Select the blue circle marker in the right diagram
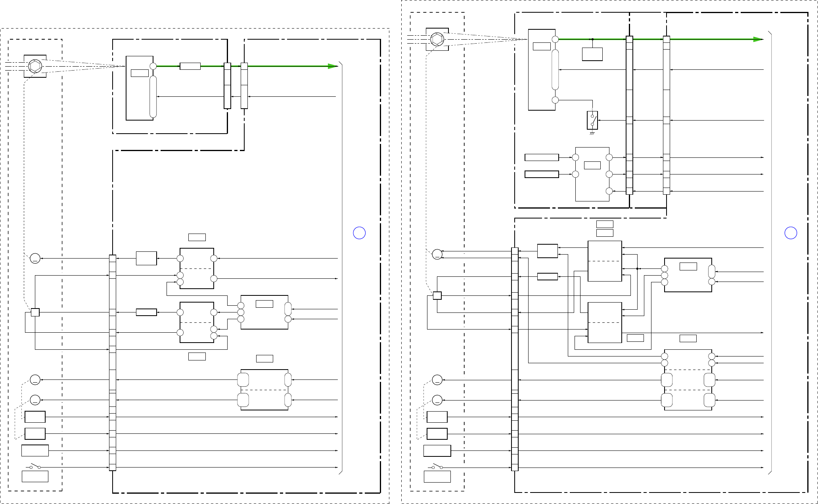The width and height of the screenshot is (818, 504). [791, 233]
